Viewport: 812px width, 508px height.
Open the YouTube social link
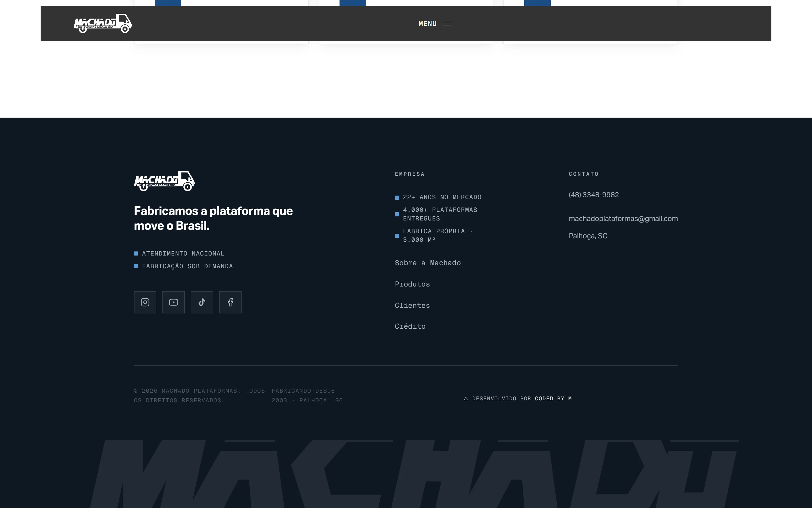pos(174,302)
